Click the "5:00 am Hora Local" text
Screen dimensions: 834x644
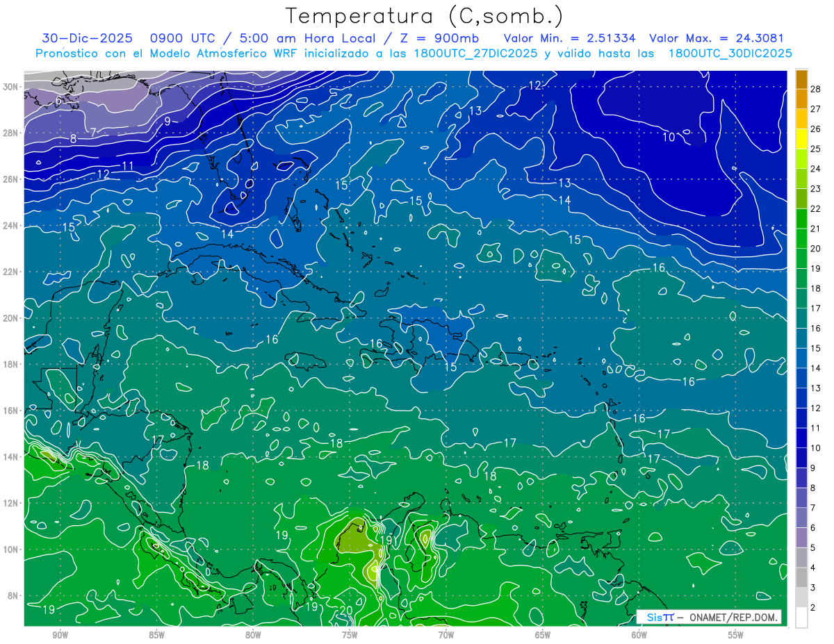(308, 38)
